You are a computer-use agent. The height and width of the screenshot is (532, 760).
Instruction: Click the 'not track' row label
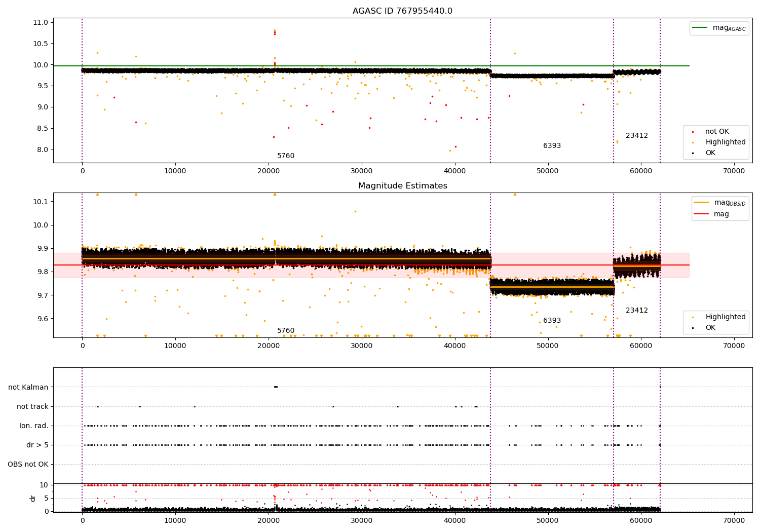(32, 407)
